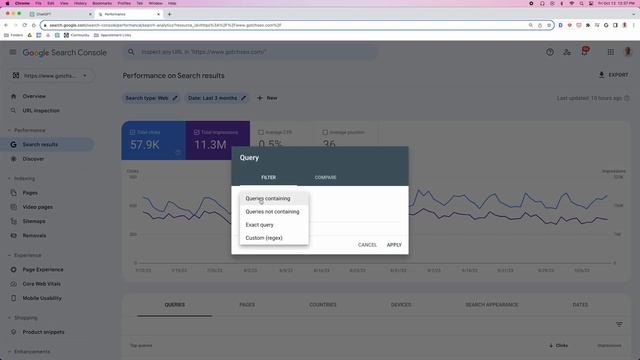
Task: Open the Chrome menu in menu bar
Action: tap(22, 3)
